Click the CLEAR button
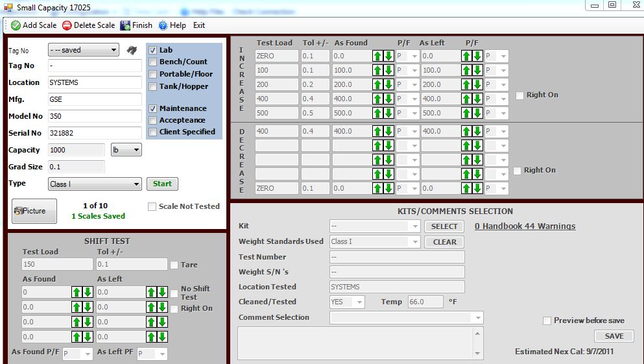The width and height of the screenshot is (644, 364). point(444,242)
